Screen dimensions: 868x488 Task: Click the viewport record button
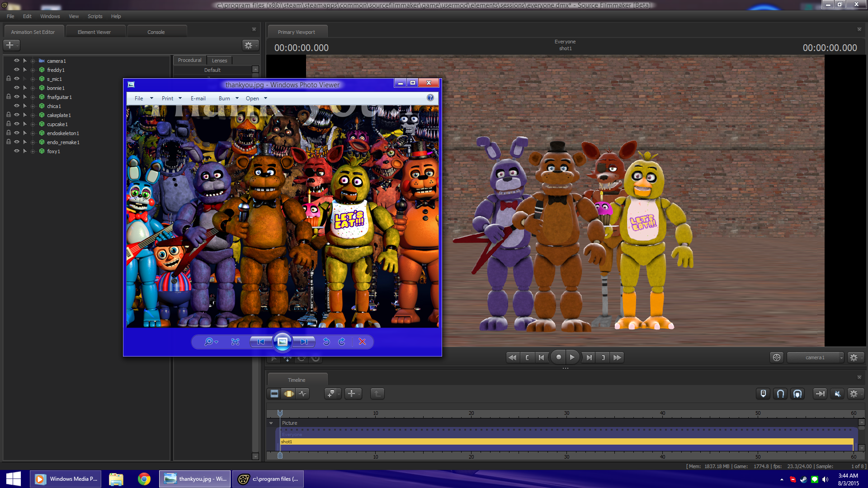click(x=559, y=357)
